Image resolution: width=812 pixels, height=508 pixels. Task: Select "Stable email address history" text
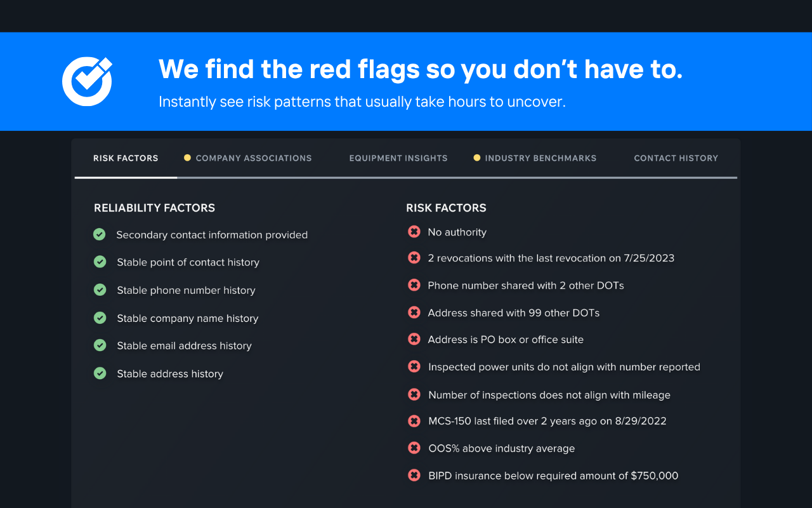pos(184,345)
